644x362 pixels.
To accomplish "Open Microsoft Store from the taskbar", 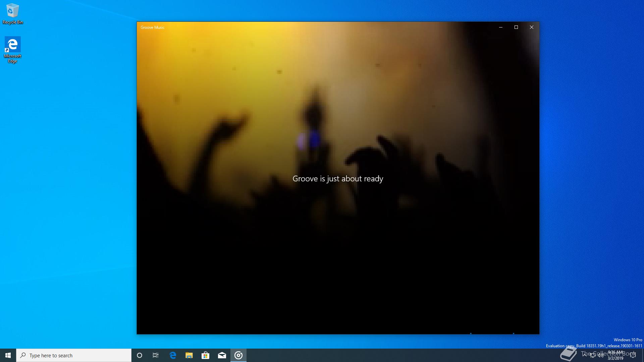I will click(x=205, y=355).
